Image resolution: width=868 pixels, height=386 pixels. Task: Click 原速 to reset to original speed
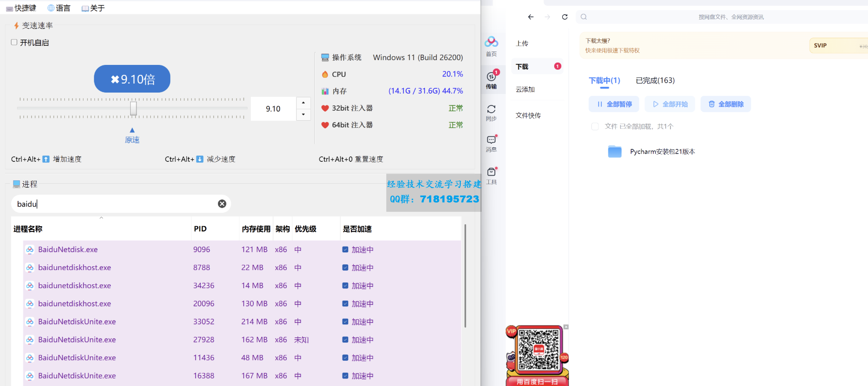[132, 139]
